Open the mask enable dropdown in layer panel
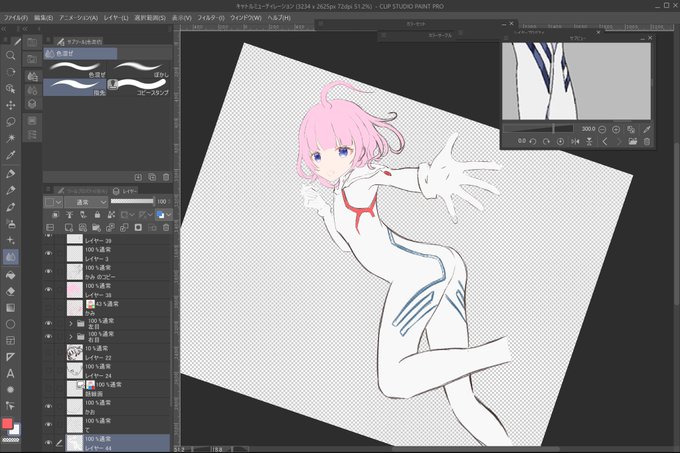The image size is (680, 453). click(131, 215)
